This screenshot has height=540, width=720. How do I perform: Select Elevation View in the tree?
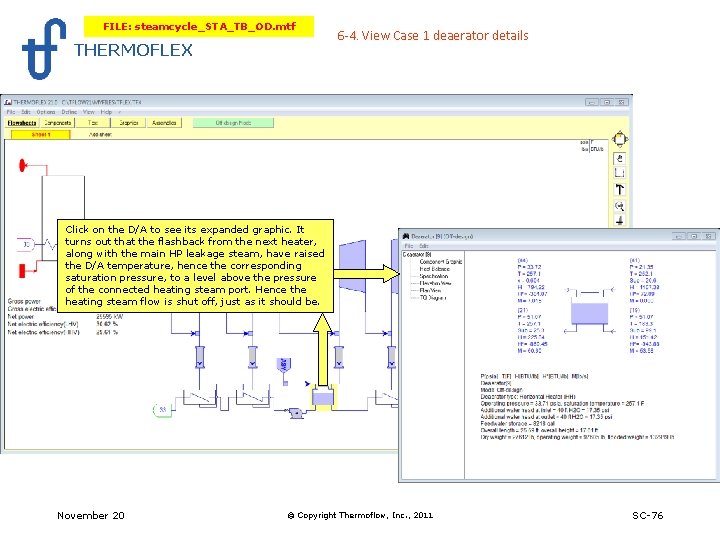pyautogui.click(x=435, y=283)
